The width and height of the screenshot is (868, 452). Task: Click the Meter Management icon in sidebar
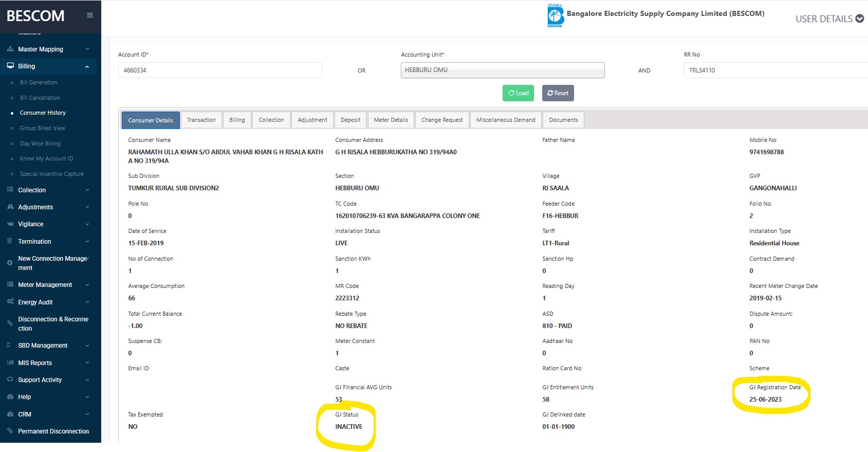(10, 284)
